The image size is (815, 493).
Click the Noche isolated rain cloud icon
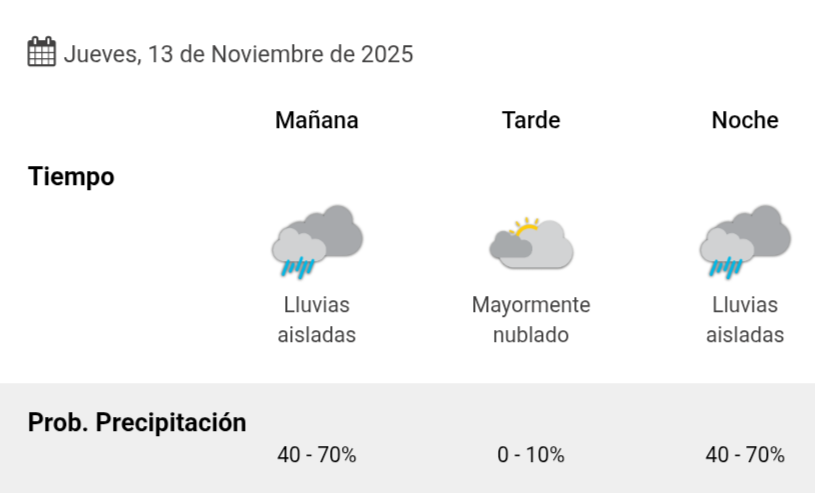click(745, 241)
